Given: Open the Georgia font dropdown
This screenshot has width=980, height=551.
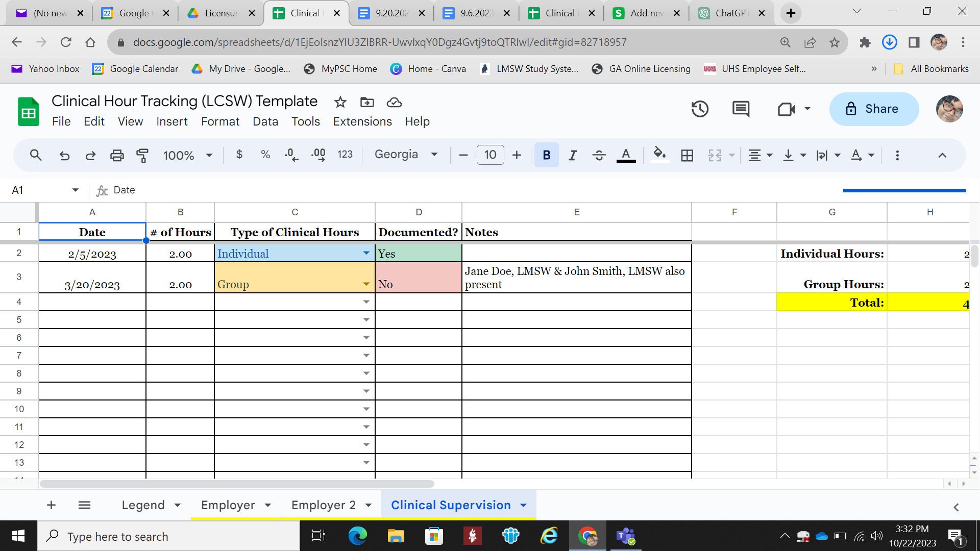Looking at the screenshot, I should coord(406,154).
